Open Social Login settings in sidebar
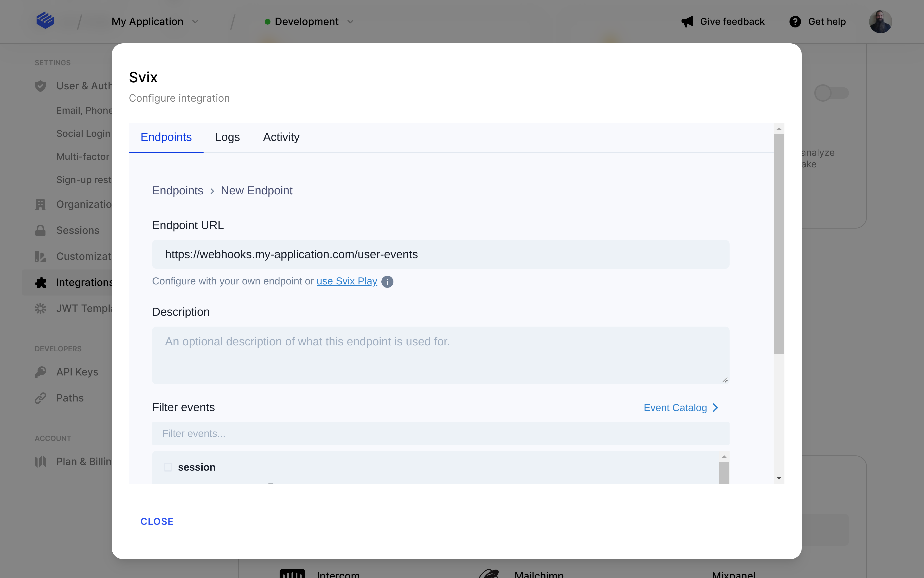924x578 pixels. (x=84, y=133)
